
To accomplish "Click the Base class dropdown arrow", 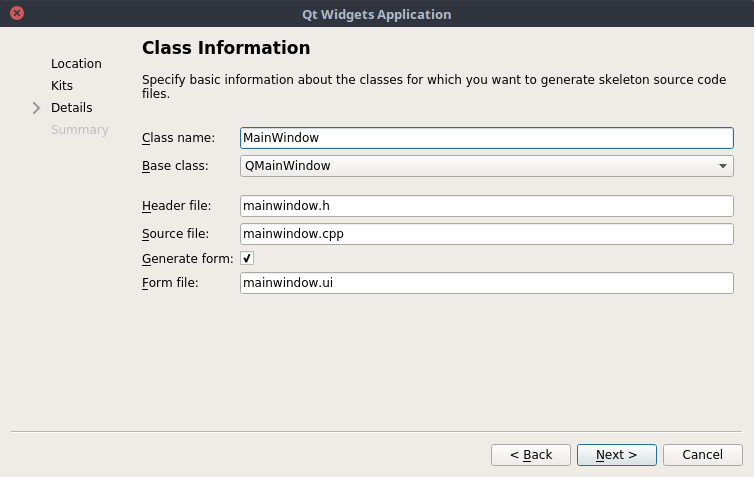I will 722,166.
